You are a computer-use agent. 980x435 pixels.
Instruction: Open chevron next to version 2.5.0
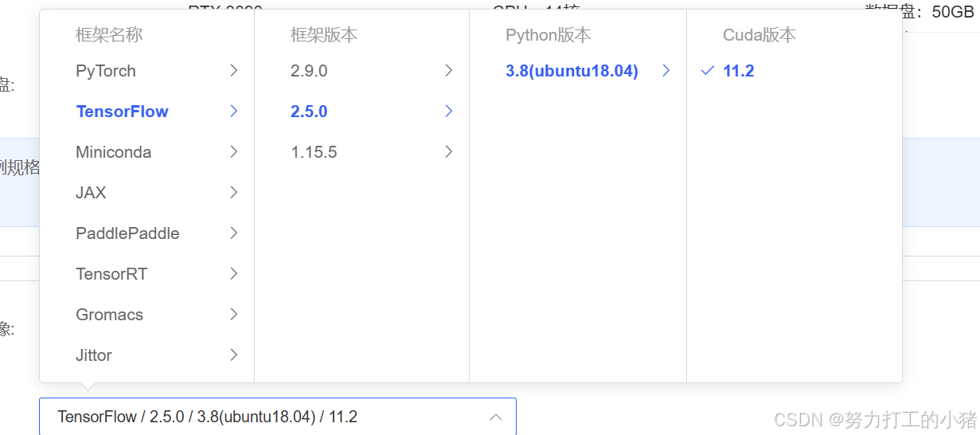click(449, 112)
